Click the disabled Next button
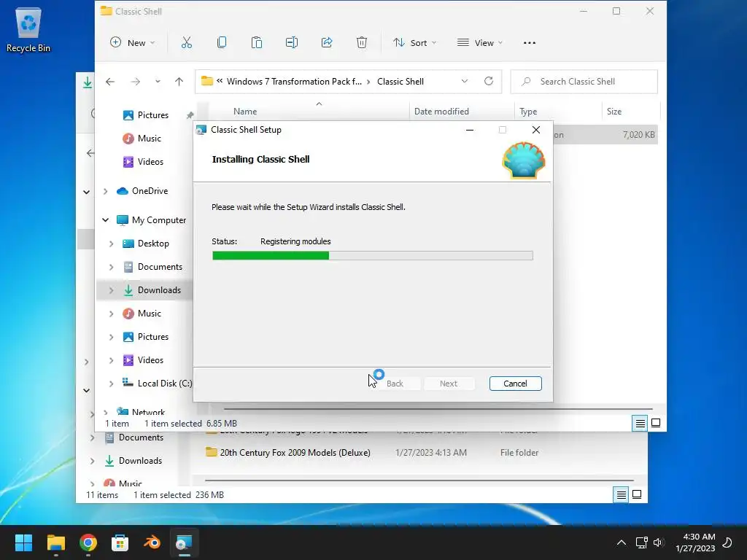Viewport: 747px width, 560px height. coord(449,384)
